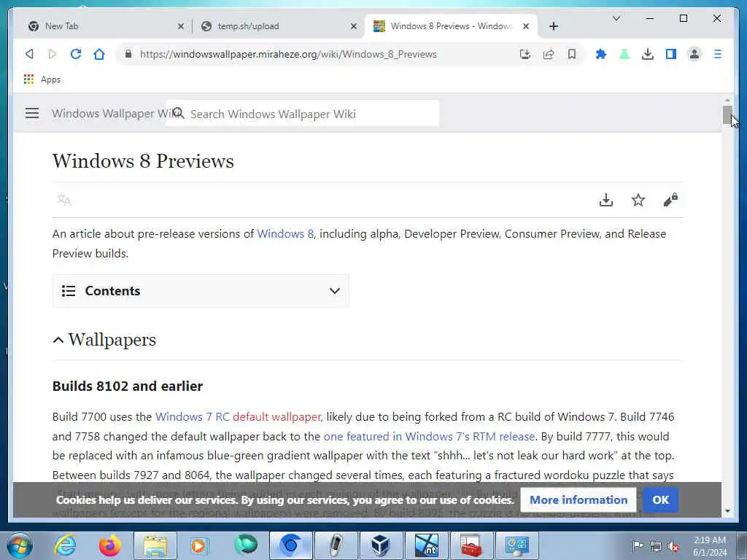The height and width of the screenshot is (560, 747).
Task: Click the address bar URL
Action: coord(288,54)
